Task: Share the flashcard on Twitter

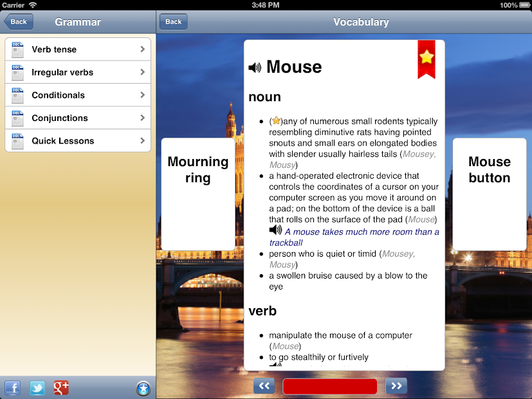Action: point(37,388)
